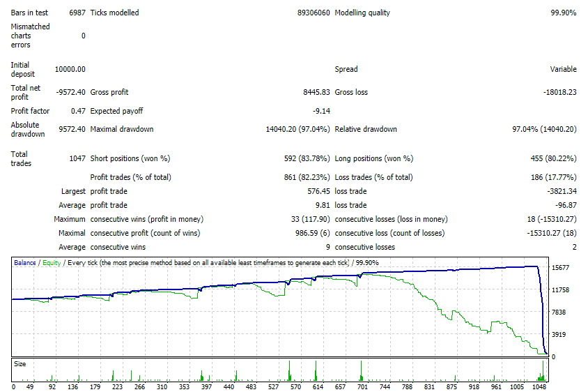Select largest loss trade value -3821.34
The image size is (588, 392).
tap(562, 191)
